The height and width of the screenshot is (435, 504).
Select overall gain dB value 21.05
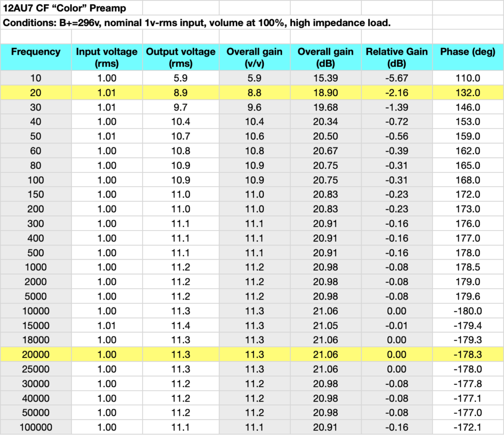[x=326, y=325]
